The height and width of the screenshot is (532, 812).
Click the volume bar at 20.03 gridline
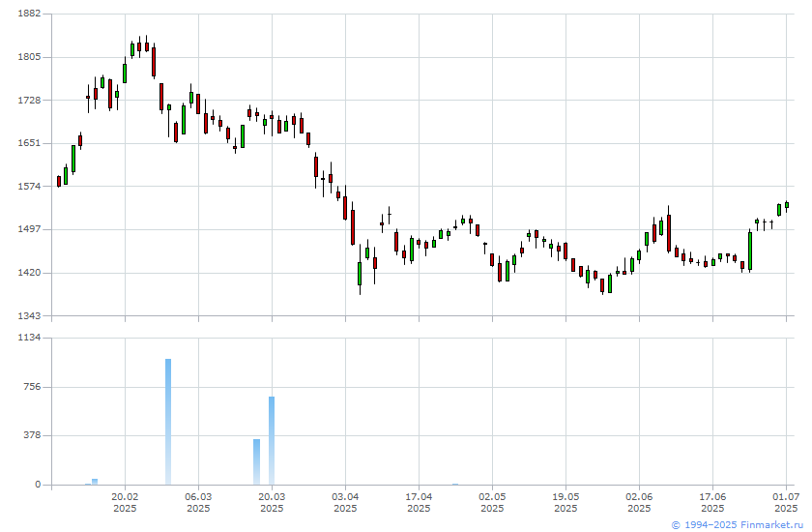[272, 441]
